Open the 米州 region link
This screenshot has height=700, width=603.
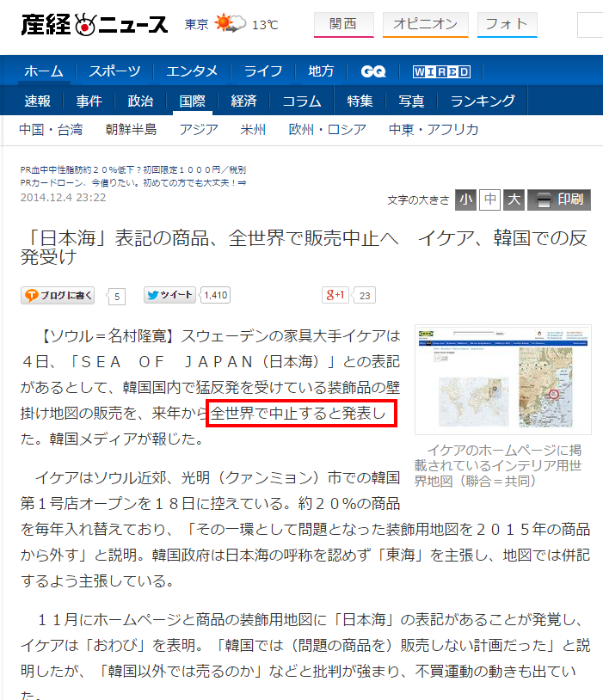[253, 130]
